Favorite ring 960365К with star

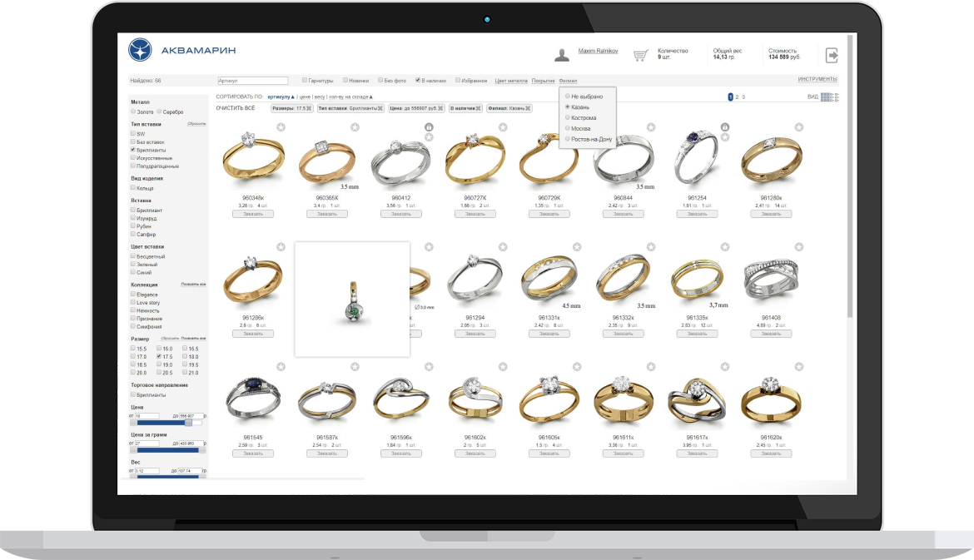(x=355, y=127)
